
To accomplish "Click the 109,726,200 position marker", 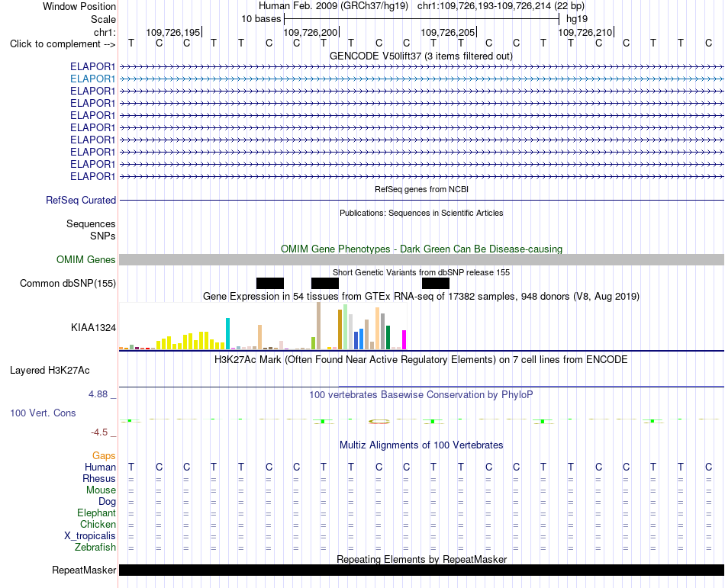I will pos(311,32).
